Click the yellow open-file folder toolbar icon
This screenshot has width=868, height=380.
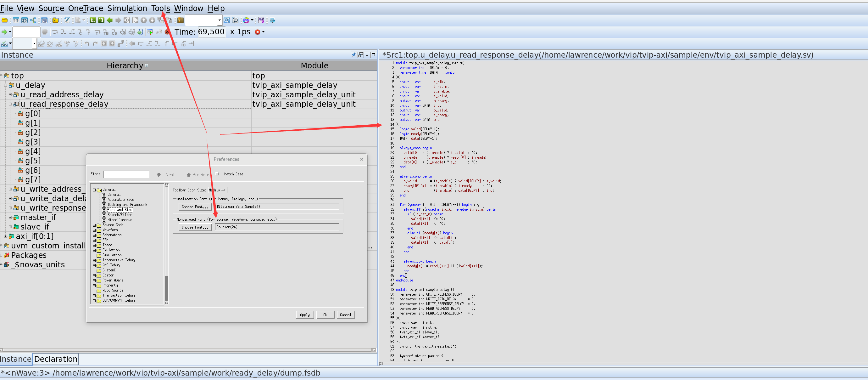tap(5, 20)
